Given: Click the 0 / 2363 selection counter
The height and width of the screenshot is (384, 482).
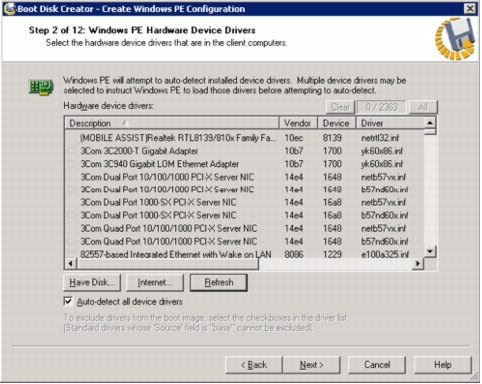Looking at the screenshot, I should click(x=382, y=107).
